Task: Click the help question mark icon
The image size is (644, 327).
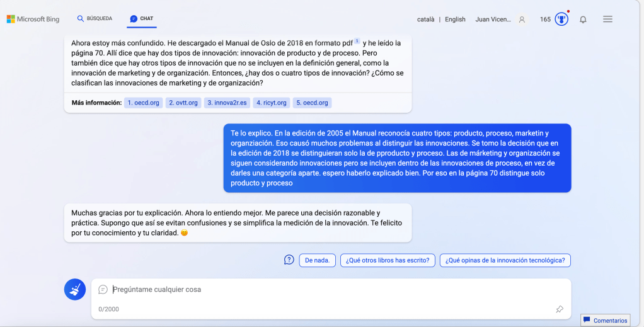Action: (x=289, y=260)
